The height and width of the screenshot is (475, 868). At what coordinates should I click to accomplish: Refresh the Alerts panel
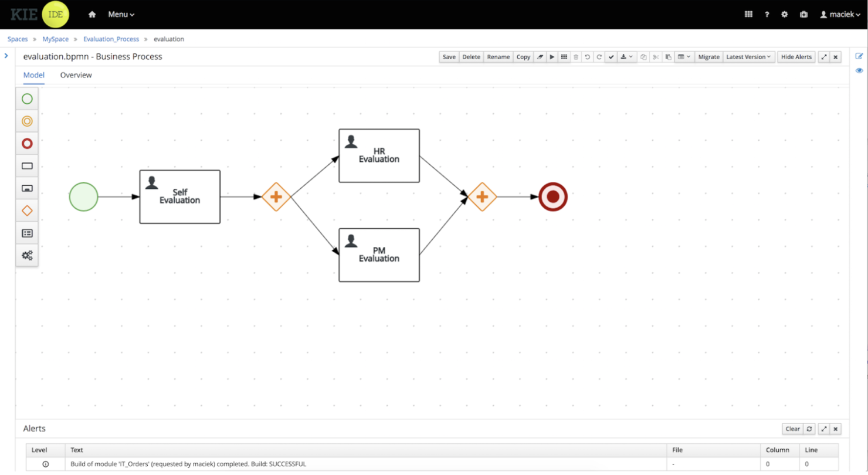click(x=809, y=429)
